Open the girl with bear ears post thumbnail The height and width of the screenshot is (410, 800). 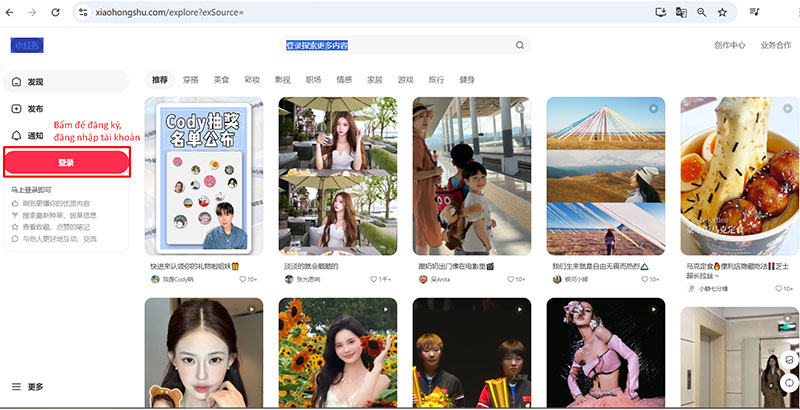click(x=204, y=352)
